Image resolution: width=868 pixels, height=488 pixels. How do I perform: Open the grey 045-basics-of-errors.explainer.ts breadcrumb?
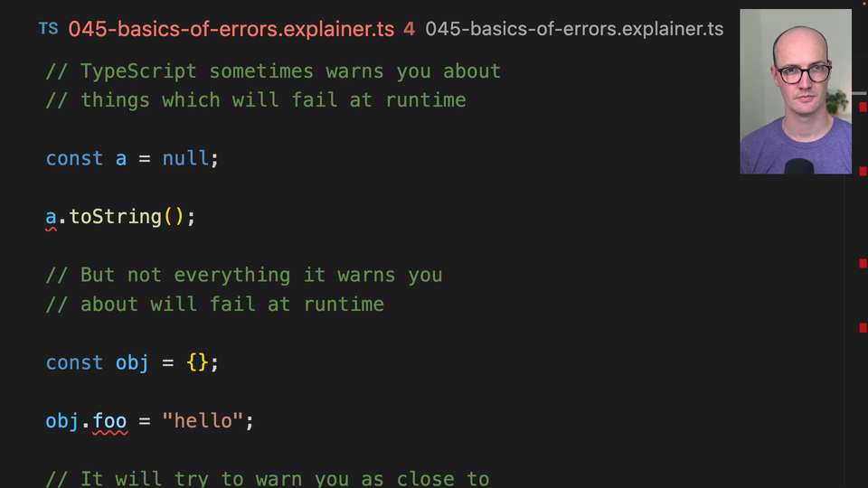[574, 29]
